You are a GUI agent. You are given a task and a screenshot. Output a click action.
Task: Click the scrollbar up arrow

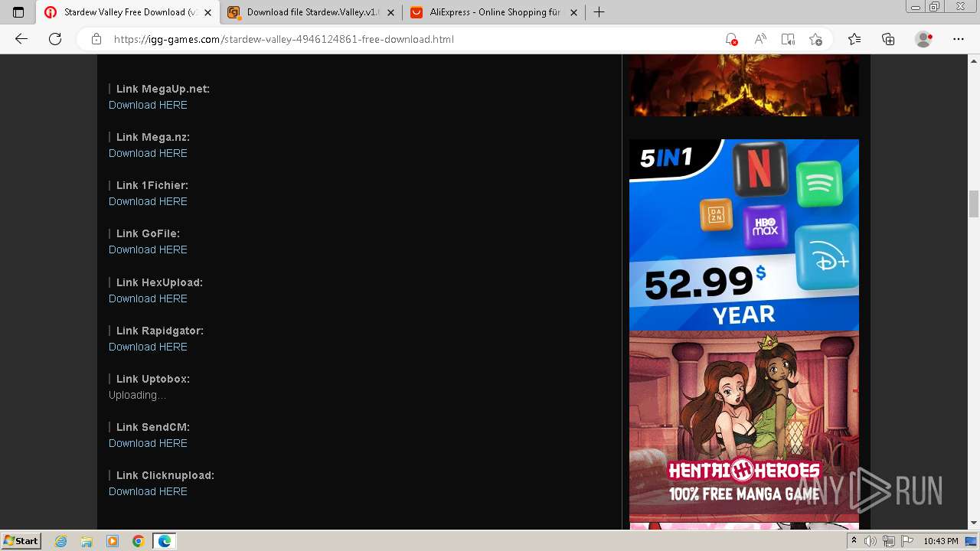click(x=974, y=60)
